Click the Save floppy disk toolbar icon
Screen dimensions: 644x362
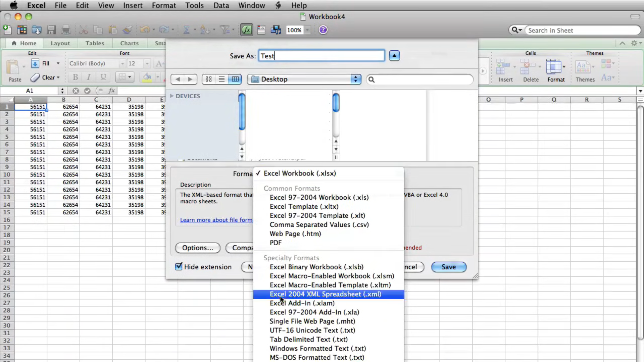pos(51,30)
